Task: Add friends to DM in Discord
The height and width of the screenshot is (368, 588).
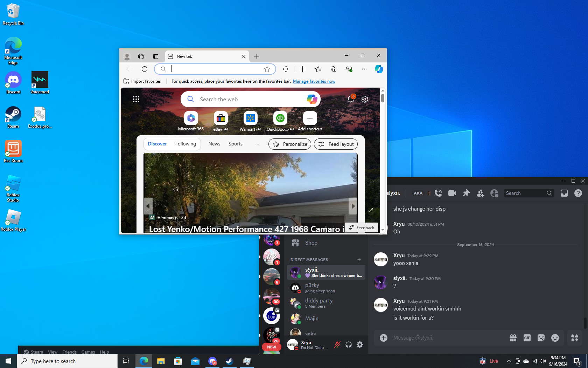Action: [480, 193]
